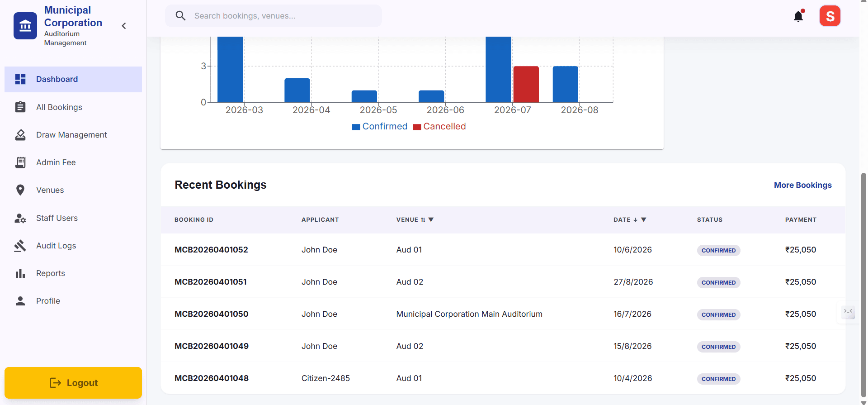This screenshot has height=405, width=868.
Task: Click the red cancelled bar for 2026-07
Action: 526,84
